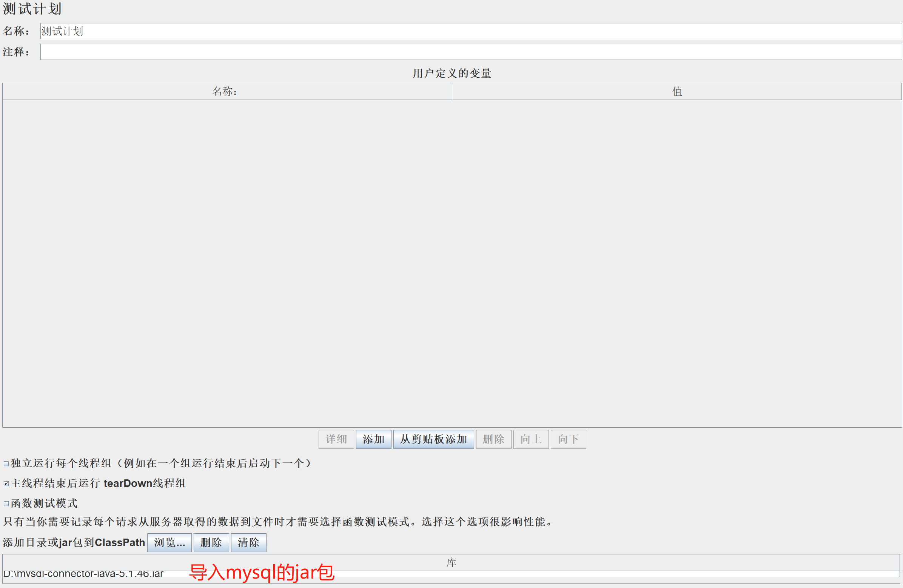Click the 名称 test plan name field

470,31
